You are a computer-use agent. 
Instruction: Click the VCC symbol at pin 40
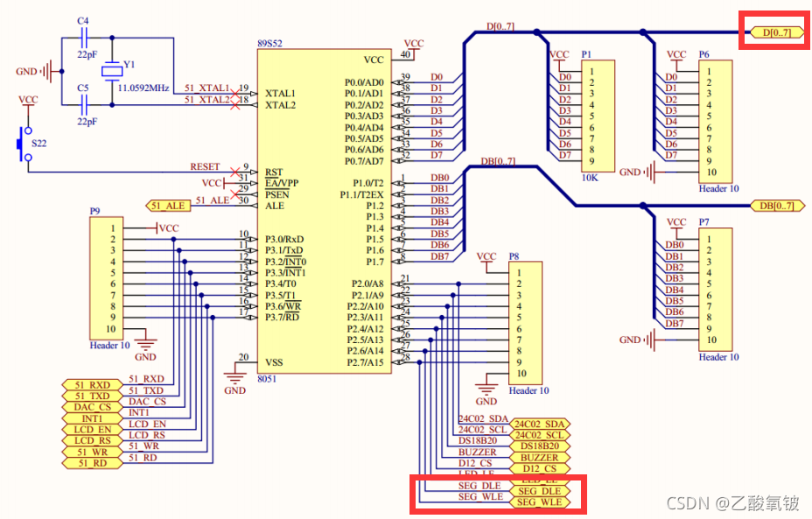tap(414, 46)
